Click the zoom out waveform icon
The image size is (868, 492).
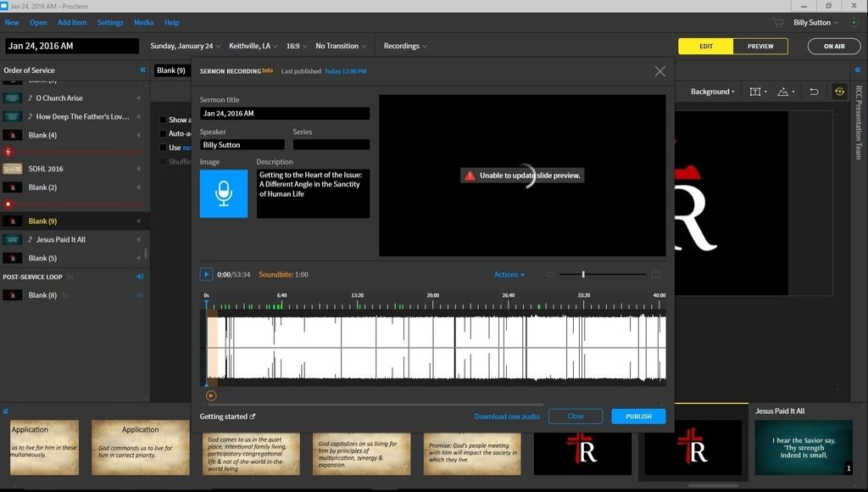(x=550, y=274)
